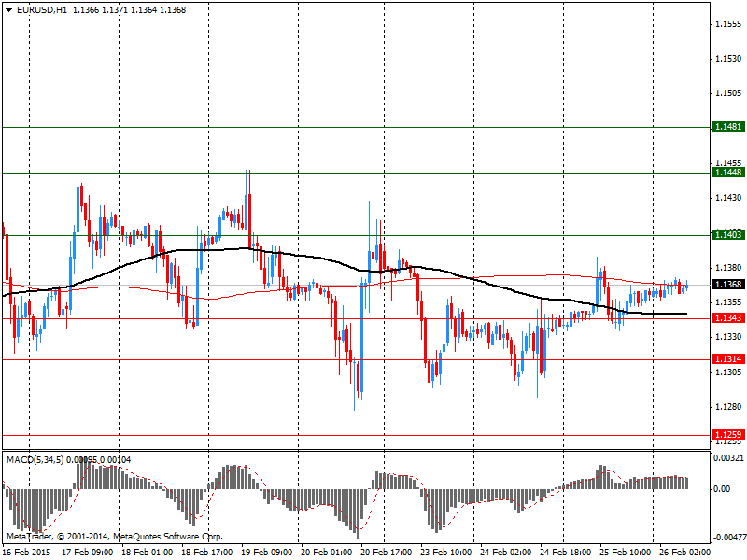Select the red 1.1259 level label
Screen dimensions: 747x560
coord(728,434)
